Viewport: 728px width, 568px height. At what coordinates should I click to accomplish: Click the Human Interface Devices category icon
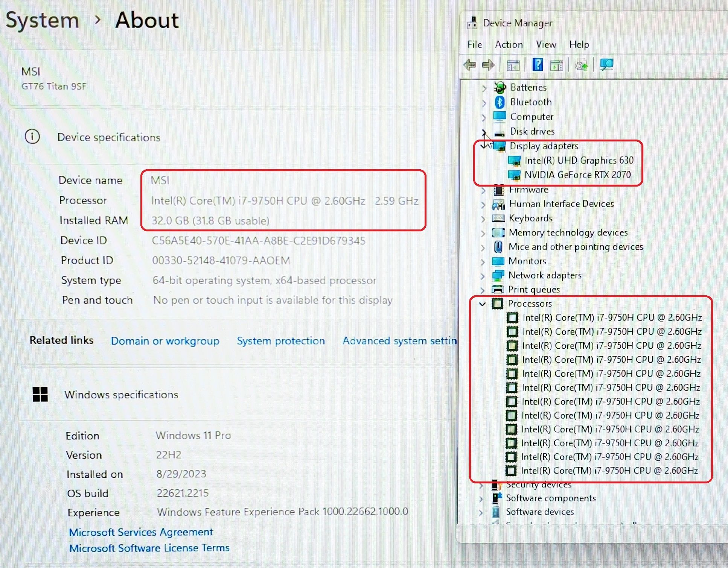coord(499,204)
